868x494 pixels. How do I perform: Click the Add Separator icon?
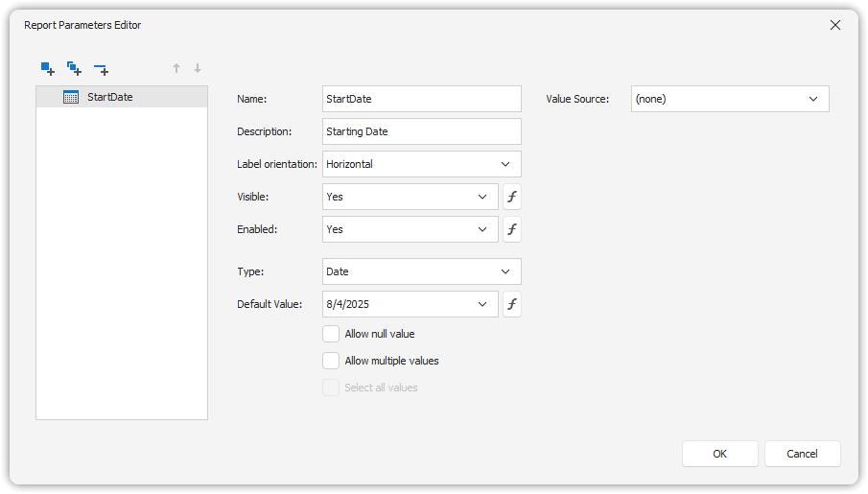click(101, 69)
